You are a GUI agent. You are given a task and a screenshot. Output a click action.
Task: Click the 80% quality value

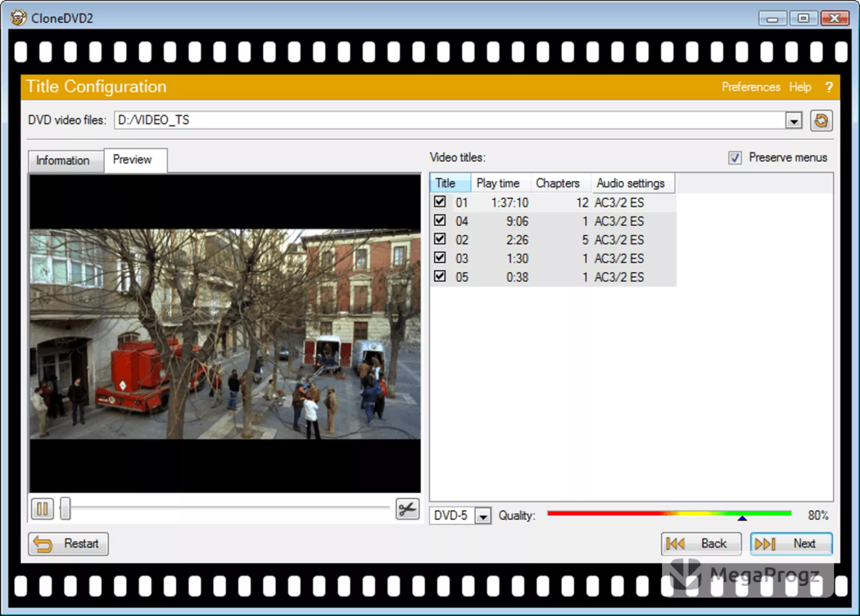click(x=818, y=515)
